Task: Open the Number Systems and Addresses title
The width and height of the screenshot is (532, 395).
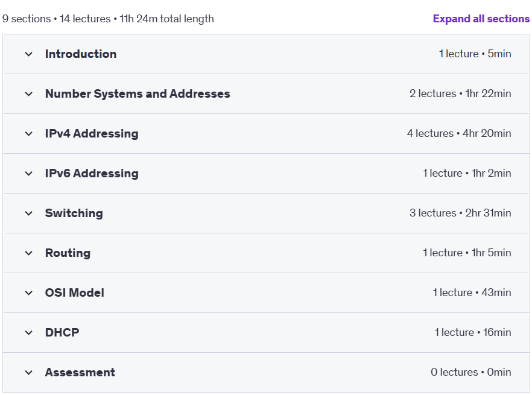Action: tap(138, 93)
